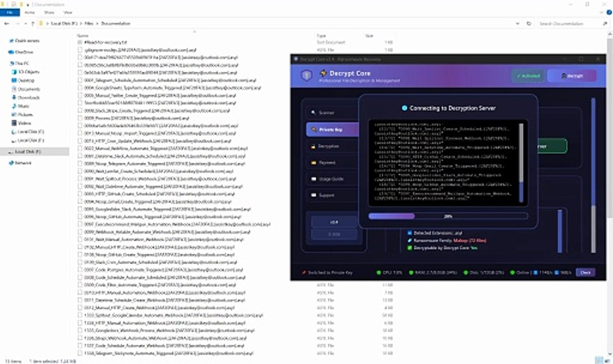This screenshot has width=613, height=364.
Task: Click the Online status indicator
Action: (x=520, y=272)
